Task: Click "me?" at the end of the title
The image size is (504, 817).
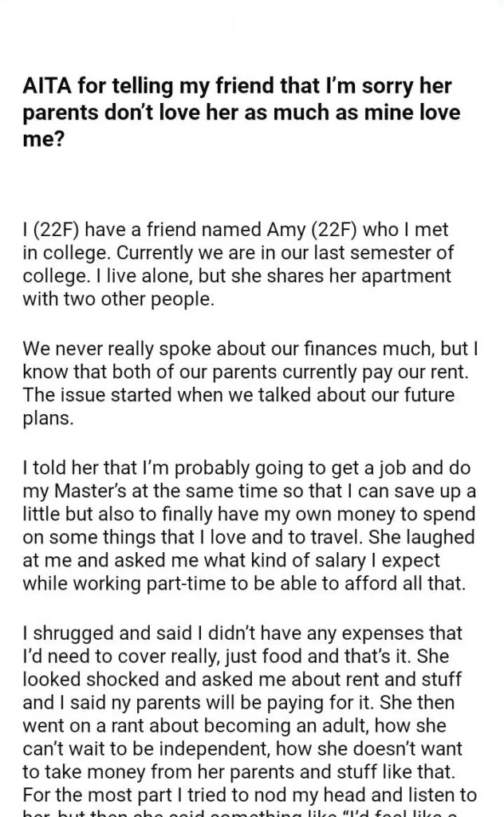Action: pos(41,137)
